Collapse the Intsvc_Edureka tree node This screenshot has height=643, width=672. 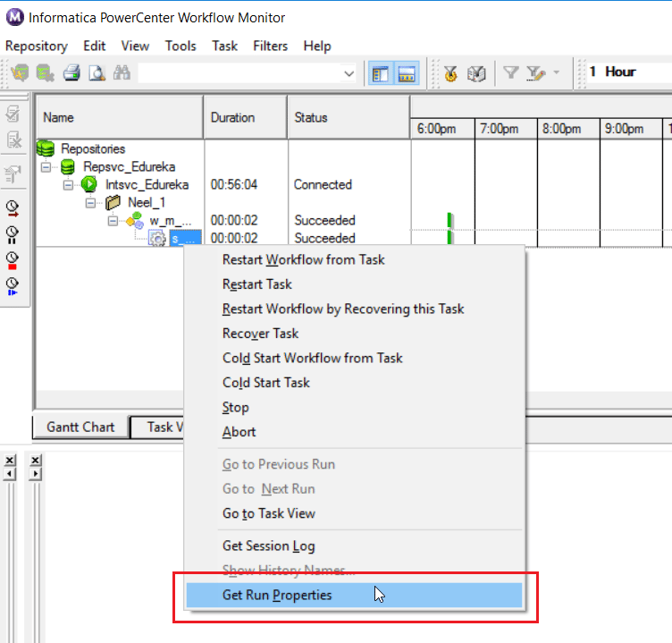68,185
